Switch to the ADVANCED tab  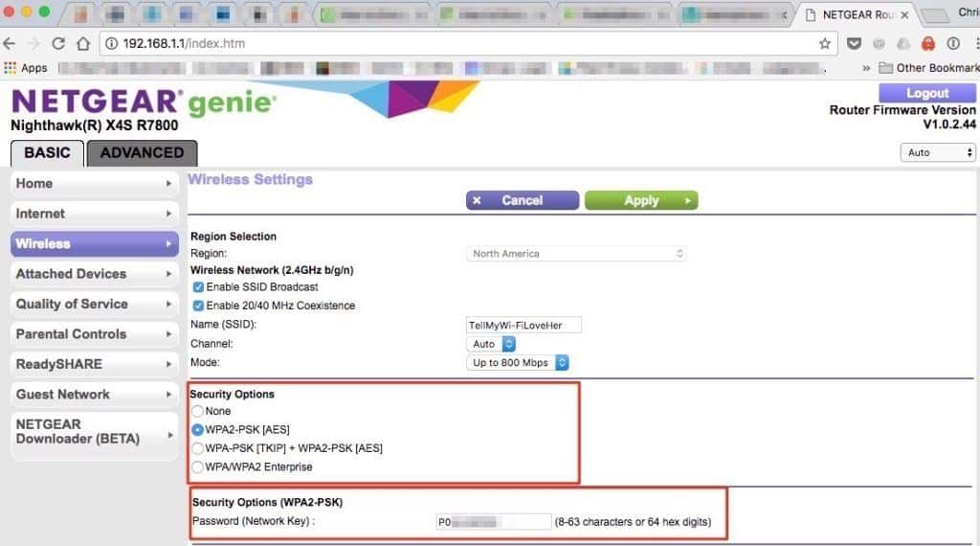142,152
